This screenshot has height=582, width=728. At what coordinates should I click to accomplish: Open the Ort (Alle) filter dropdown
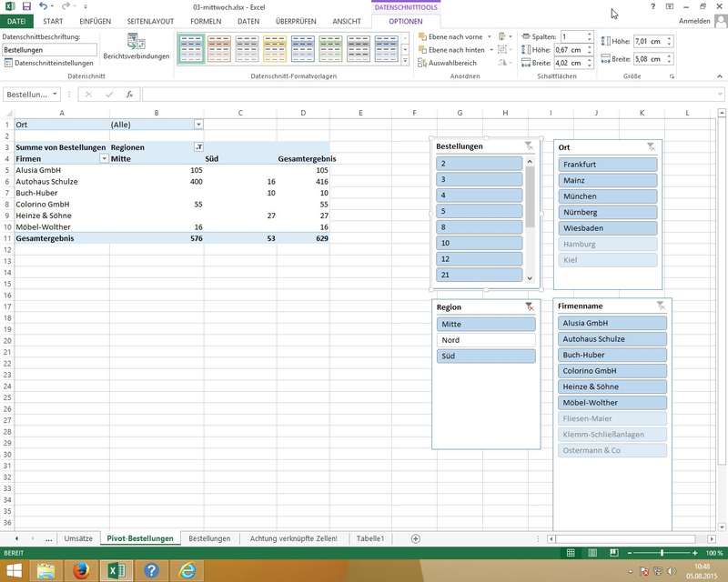coord(198,125)
